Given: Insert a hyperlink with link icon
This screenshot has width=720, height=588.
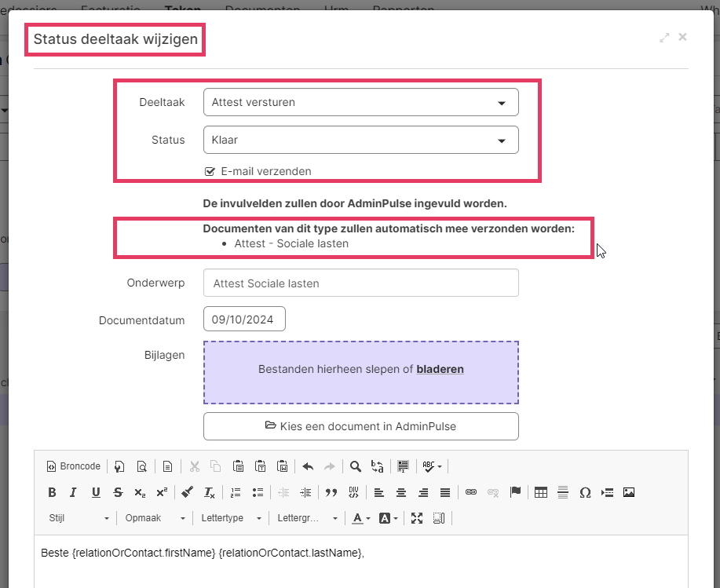Looking at the screenshot, I should (x=470, y=492).
